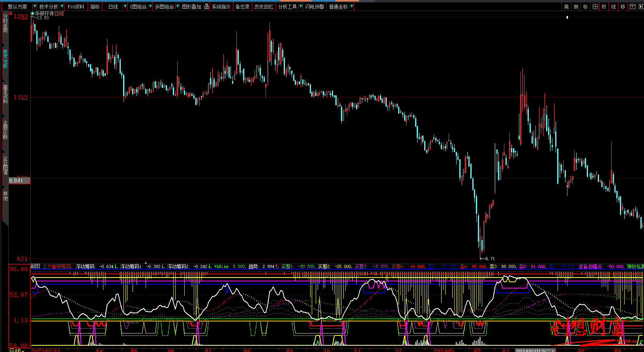Image resolution: width=644 pixels, height=352 pixels.
Task: Open 系统指示 from the toolbar
Action: pos(221,7)
